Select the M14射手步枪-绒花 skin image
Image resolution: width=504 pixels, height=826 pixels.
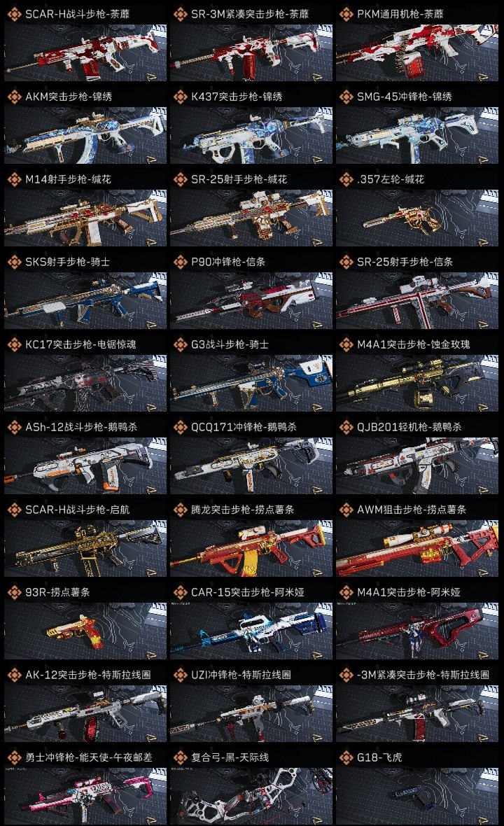coord(85,218)
